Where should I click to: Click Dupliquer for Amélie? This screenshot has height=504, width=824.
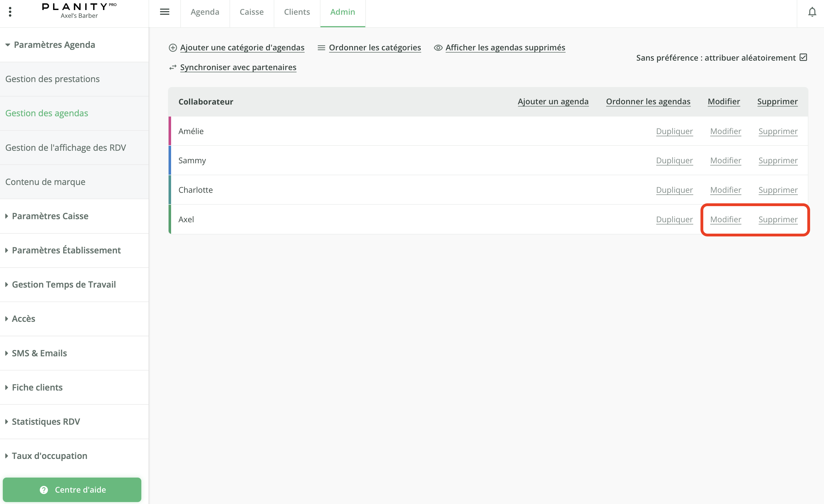click(674, 131)
